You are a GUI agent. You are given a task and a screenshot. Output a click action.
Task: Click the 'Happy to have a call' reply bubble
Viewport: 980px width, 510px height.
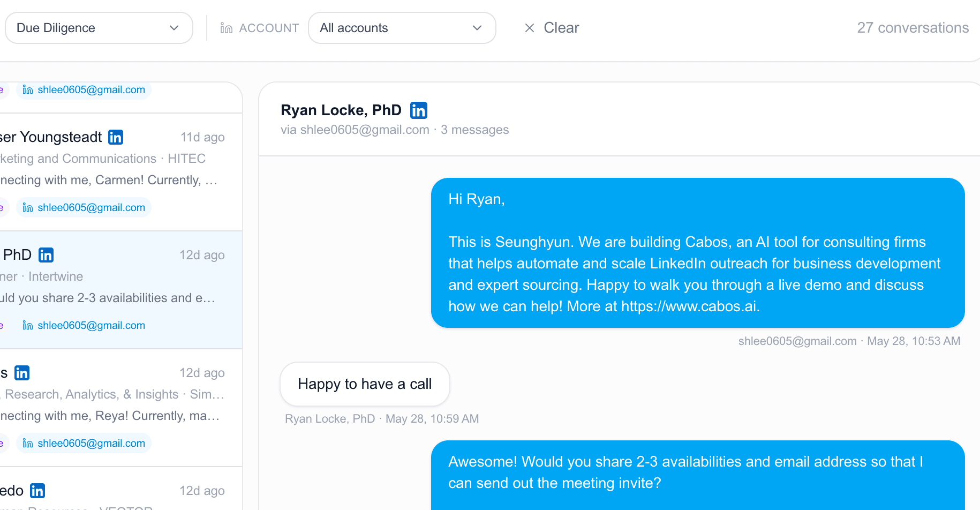365,384
